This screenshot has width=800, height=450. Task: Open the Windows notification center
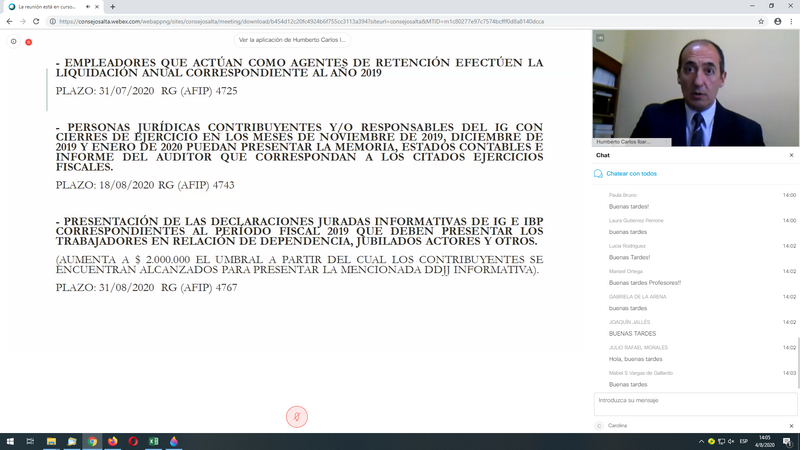788,441
